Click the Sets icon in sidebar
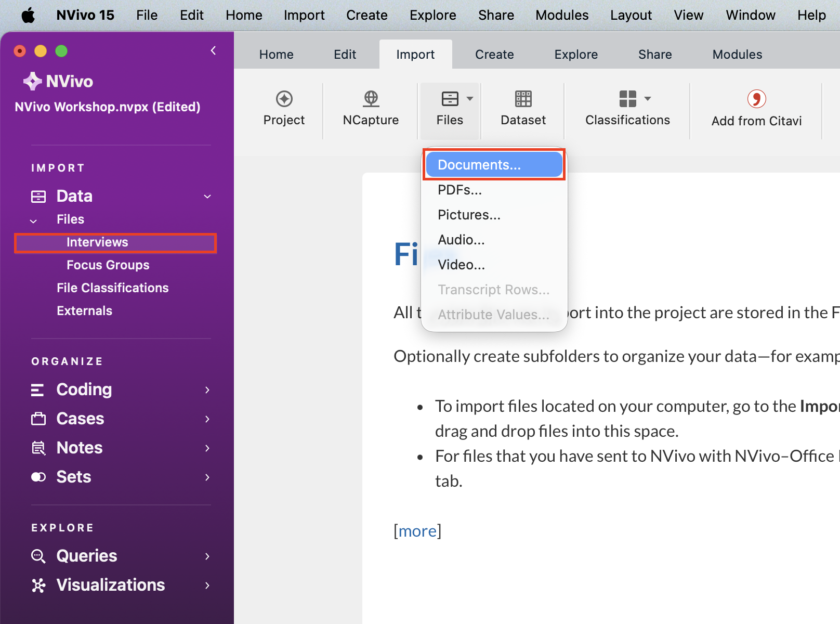 click(38, 477)
